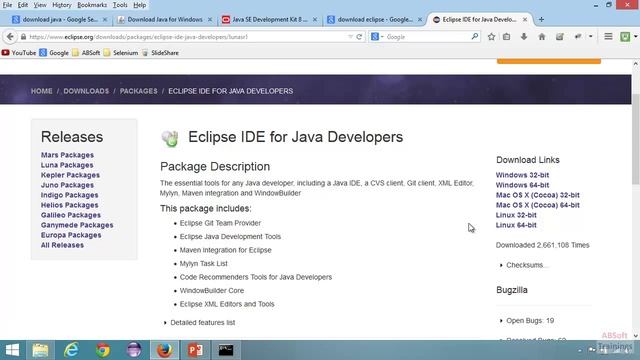The height and width of the screenshot is (360, 640).
Task: Open the bookmarks list icon
Action: [507, 37]
